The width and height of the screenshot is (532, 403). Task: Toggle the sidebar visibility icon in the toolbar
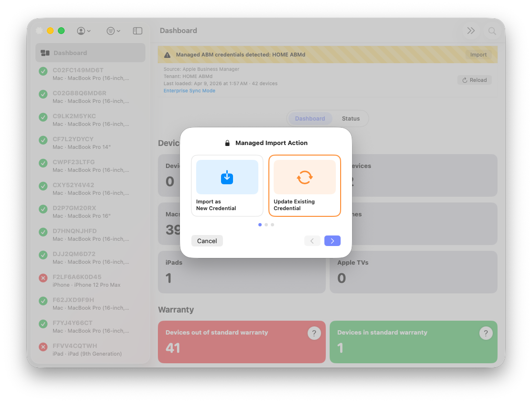[x=137, y=30]
